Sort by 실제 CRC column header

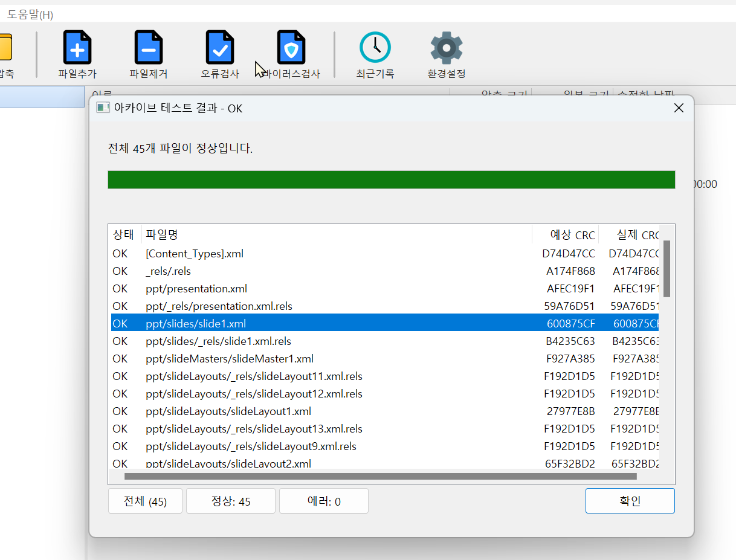[629, 235]
